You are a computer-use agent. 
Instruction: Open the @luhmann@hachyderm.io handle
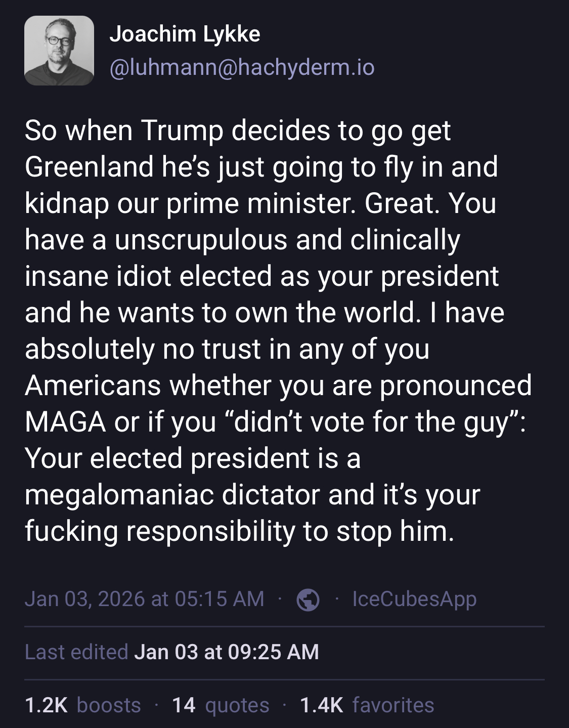point(242,67)
